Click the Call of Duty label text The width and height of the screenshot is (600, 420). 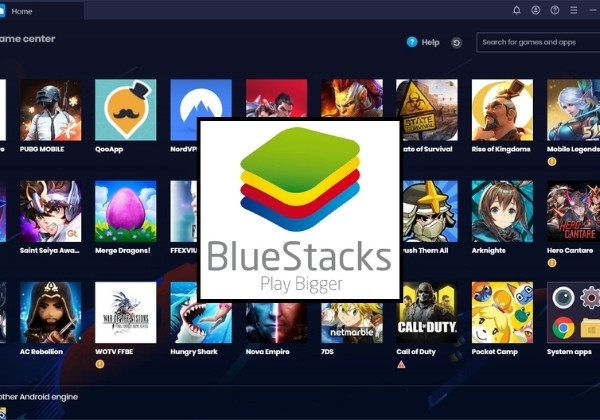pyautogui.click(x=416, y=352)
